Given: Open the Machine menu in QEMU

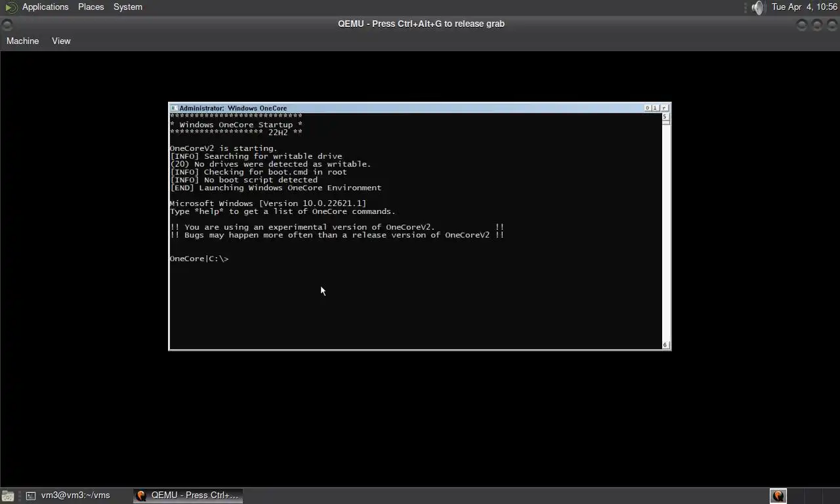Looking at the screenshot, I should click(x=22, y=41).
